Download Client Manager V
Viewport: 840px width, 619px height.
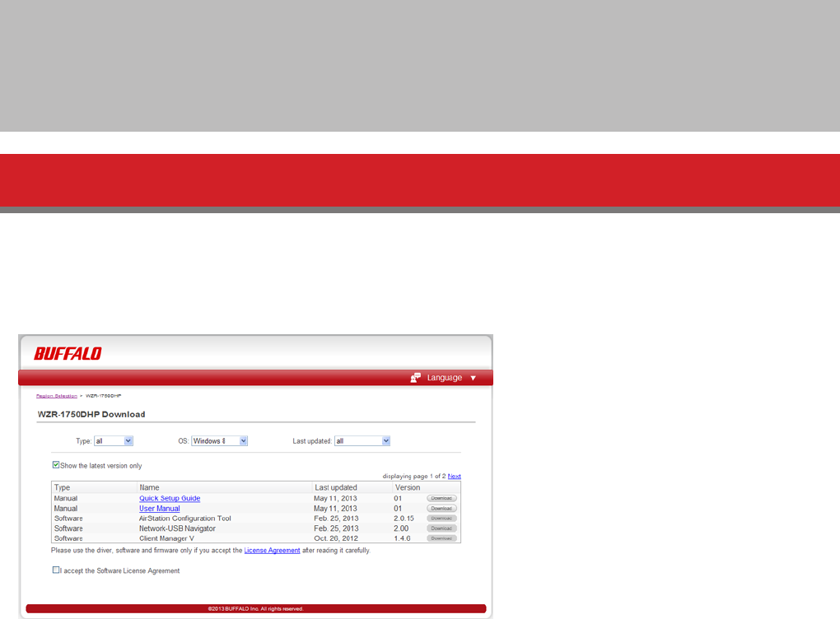[x=442, y=538]
